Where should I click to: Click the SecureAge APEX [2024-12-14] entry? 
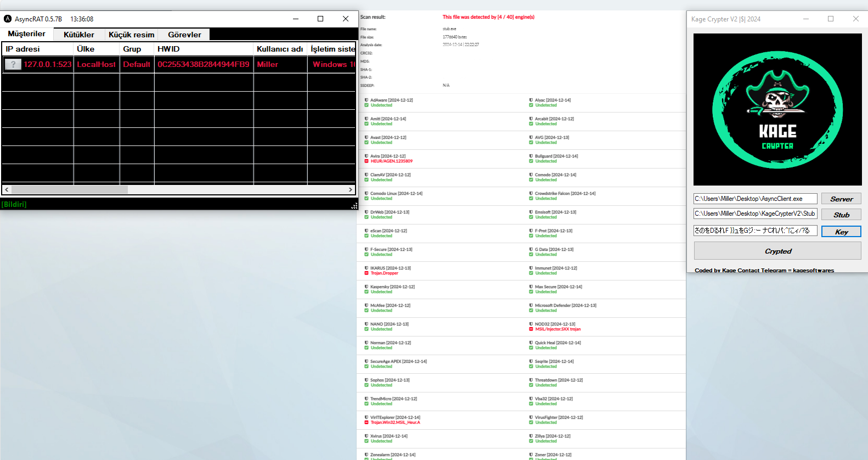point(399,361)
